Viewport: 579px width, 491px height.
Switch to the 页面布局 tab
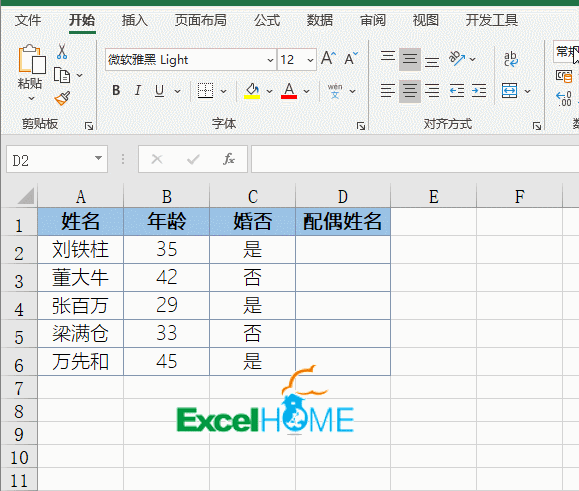pos(201,20)
